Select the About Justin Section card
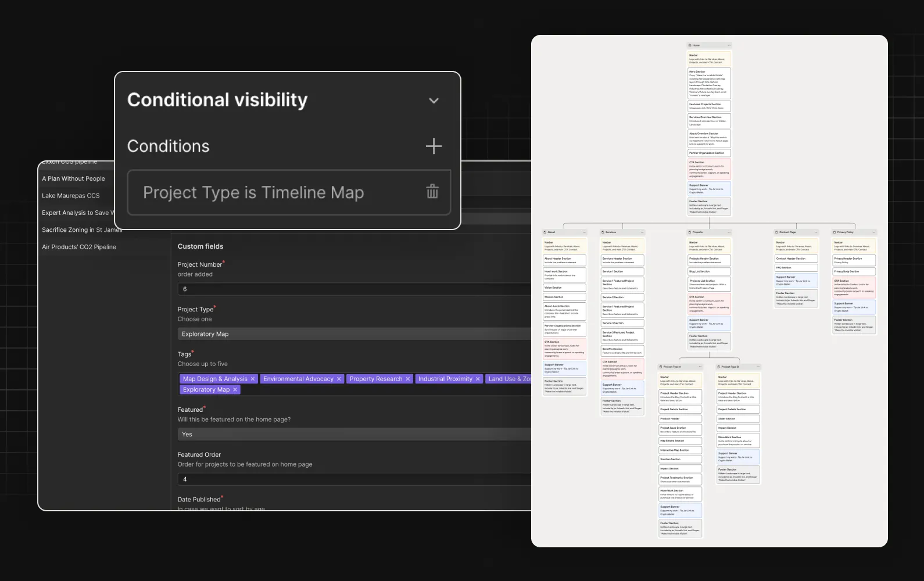This screenshot has height=581, width=924. point(564,311)
